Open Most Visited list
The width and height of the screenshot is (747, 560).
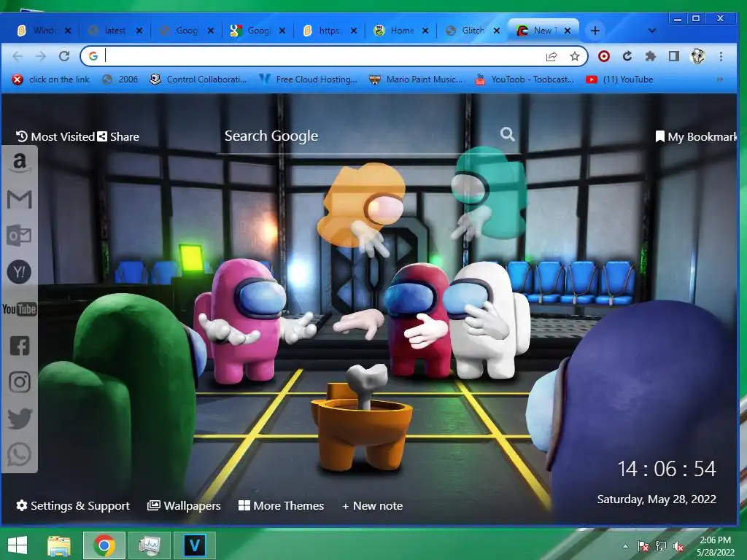(55, 136)
